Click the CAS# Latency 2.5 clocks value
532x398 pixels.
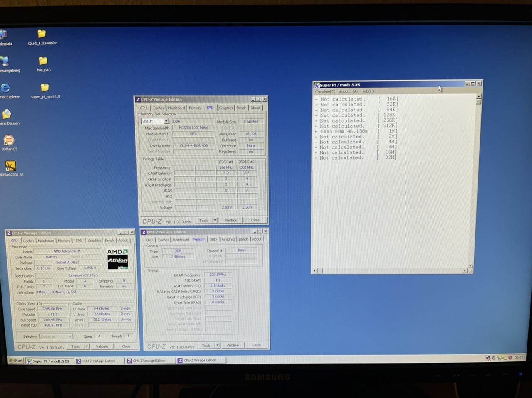point(217,285)
